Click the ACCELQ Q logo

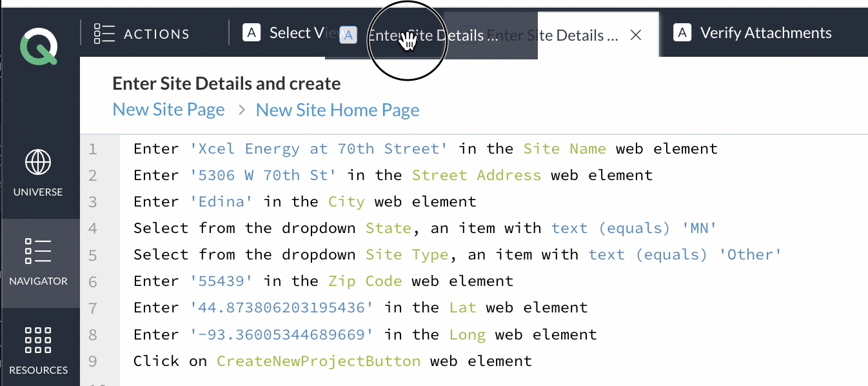39,46
